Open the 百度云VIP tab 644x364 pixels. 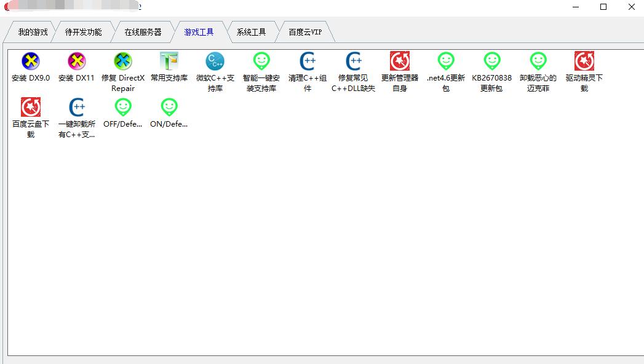[x=304, y=32]
